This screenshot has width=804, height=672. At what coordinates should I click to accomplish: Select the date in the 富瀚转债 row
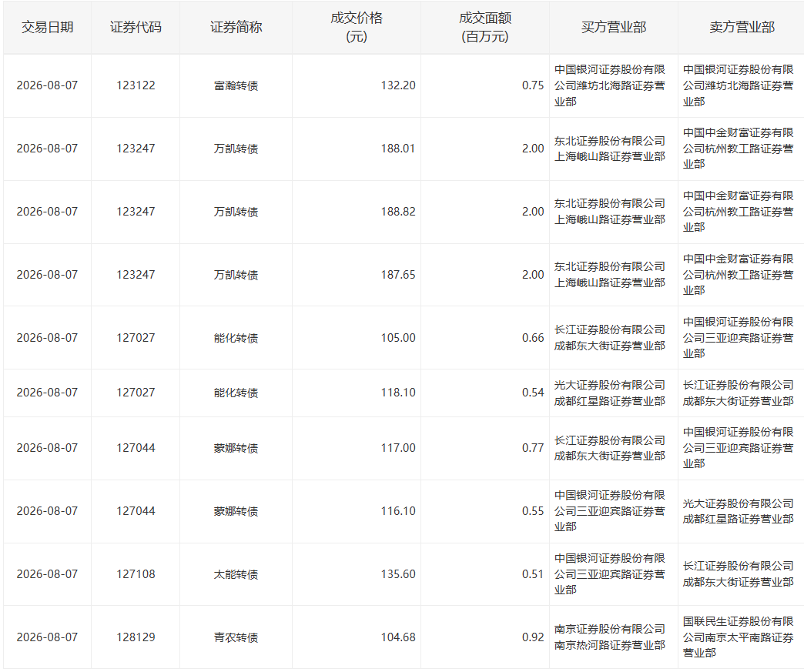pos(47,85)
